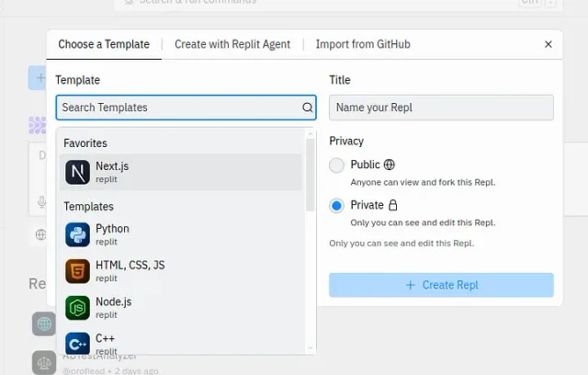The image size is (588, 375).
Task: Click the globe icon next to Public
Action: pyautogui.click(x=389, y=165)
